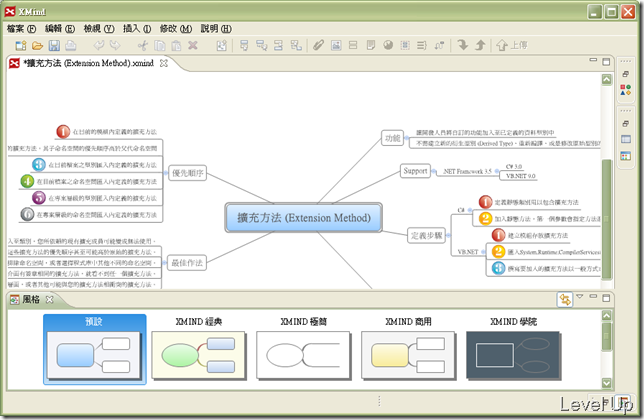Click the notes toolbar icon
644x420 pixels.
(x=370, y=45)
